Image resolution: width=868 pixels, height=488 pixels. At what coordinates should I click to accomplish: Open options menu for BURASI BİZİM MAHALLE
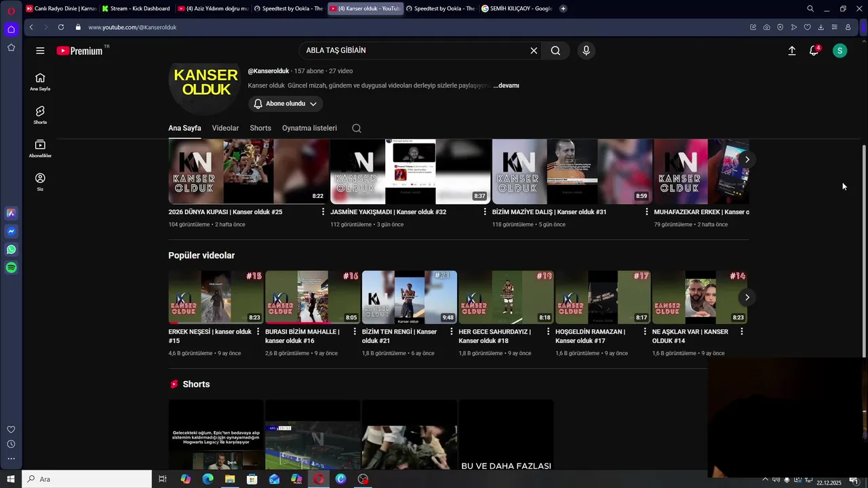click(x=355, y=331)
